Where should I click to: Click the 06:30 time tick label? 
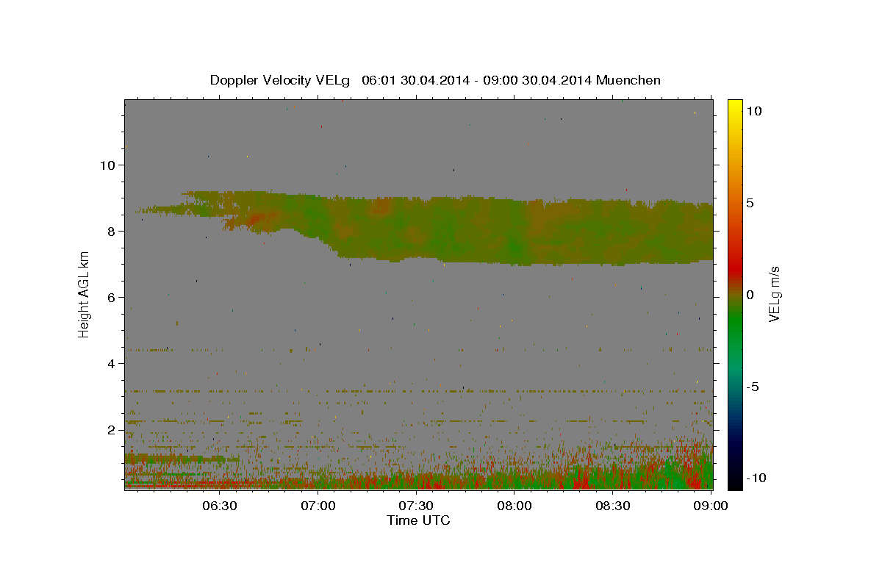pos(219,506)
